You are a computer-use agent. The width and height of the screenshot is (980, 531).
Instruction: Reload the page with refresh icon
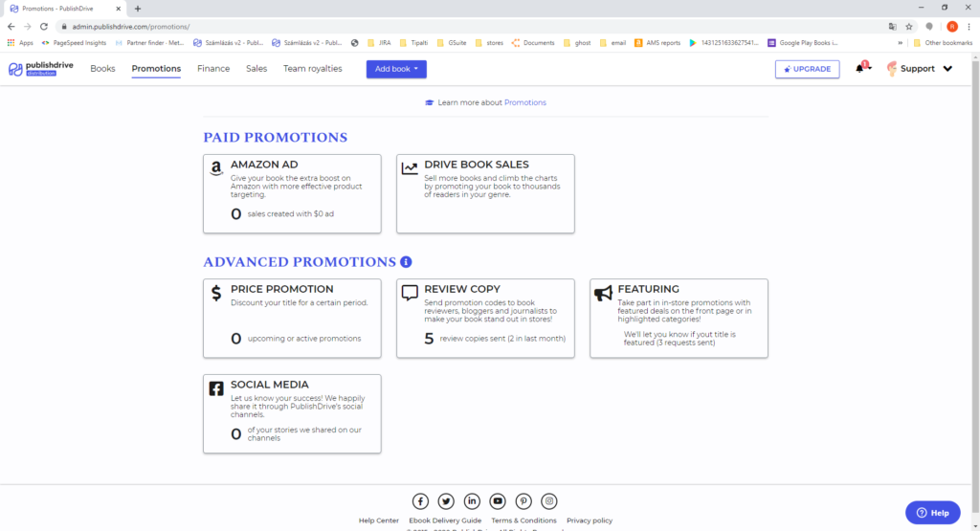click(x=44, y=26)
